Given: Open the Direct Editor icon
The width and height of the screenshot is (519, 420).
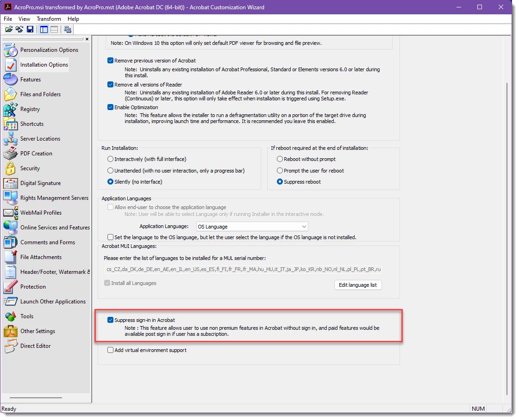Looking at the screenshot, I should pos(11,346).
